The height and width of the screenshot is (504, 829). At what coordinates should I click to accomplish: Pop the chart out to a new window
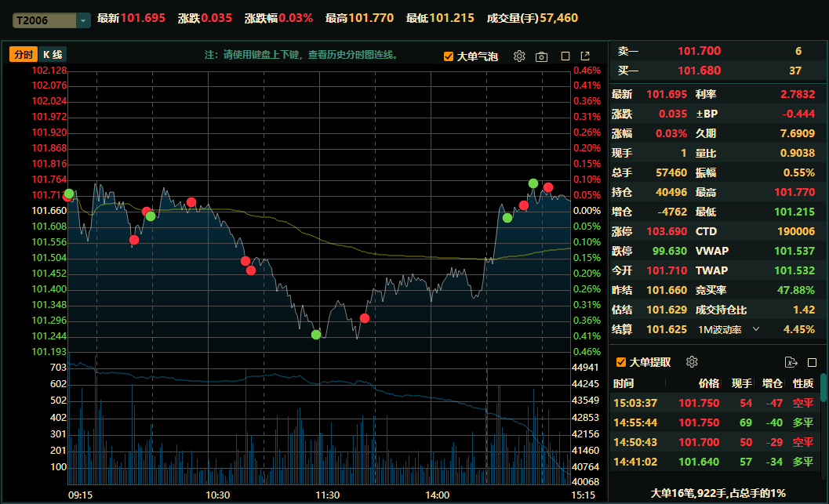pyautogui.click(x=585, y=56)
